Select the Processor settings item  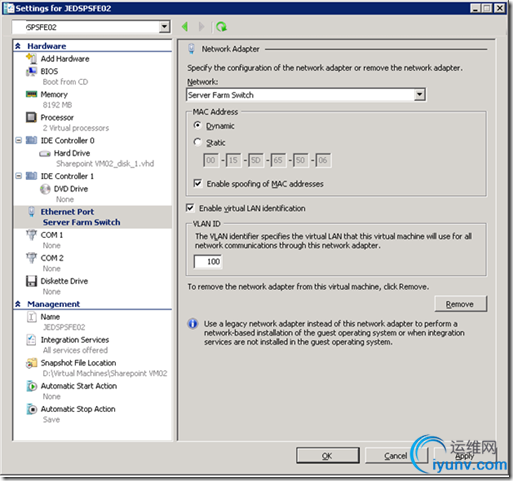[x=57, y=117]
